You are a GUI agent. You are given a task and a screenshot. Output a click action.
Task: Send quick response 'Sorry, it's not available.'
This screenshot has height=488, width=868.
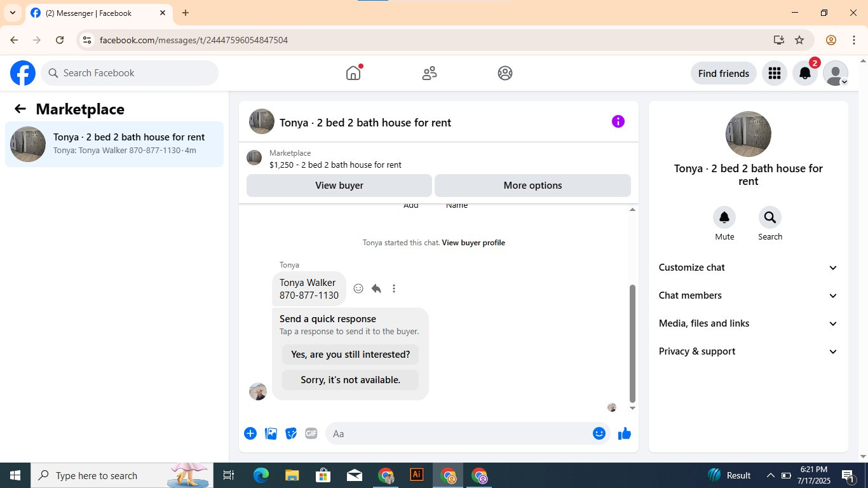(350, 380)
